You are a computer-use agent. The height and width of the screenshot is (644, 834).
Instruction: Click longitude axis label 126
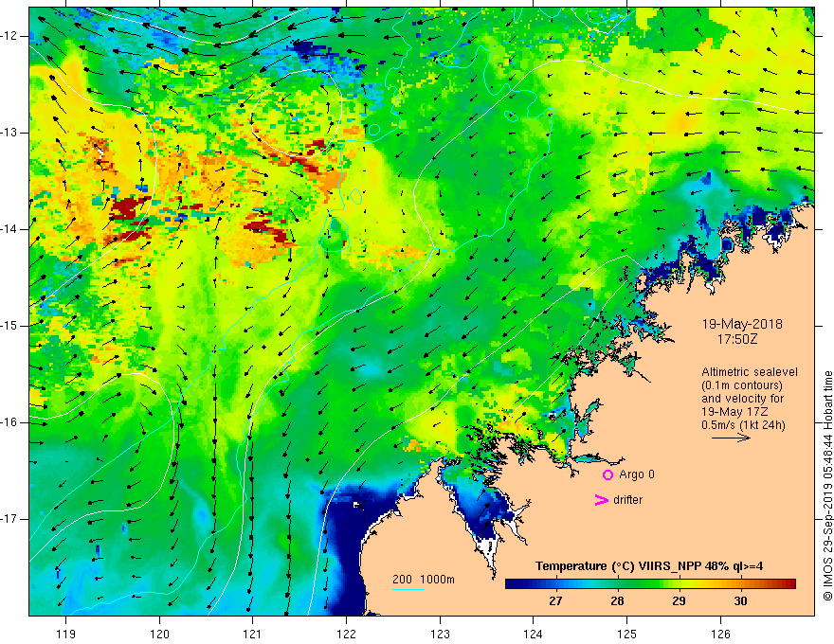point(720,634)
